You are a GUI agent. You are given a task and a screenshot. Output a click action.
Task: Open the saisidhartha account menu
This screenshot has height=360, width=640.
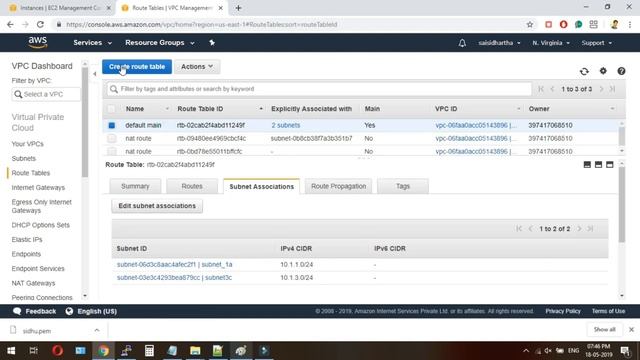pyautogui.click(x=499, y=43)
